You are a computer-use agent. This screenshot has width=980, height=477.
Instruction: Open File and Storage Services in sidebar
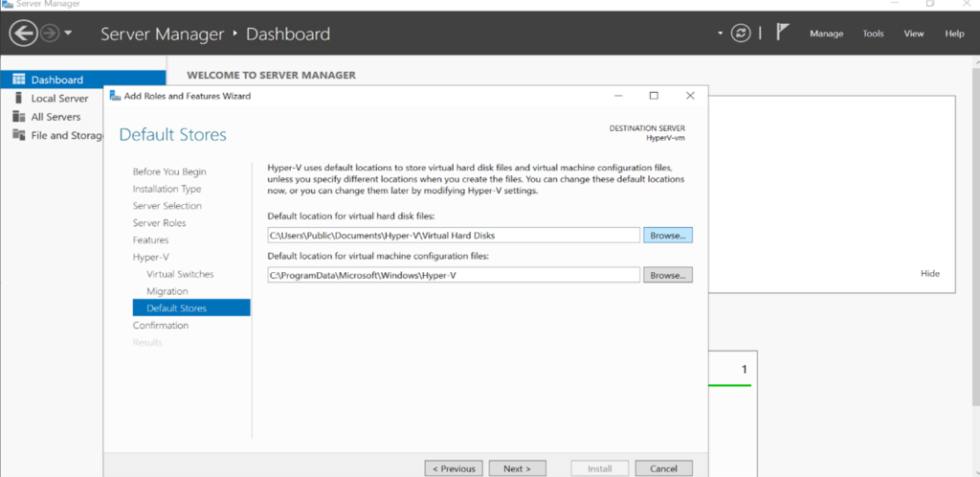pos(67,135)
